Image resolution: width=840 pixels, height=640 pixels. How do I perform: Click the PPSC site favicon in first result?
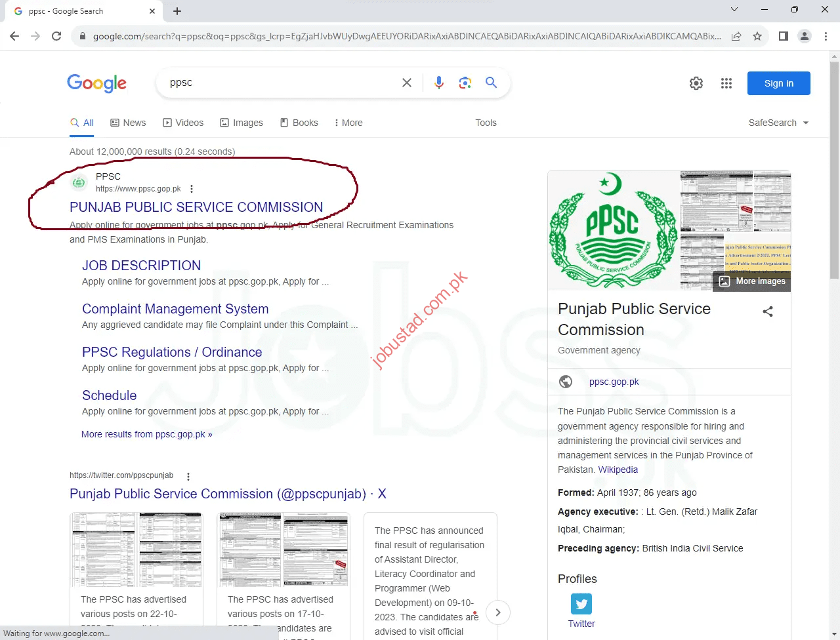click(x=79, y=182)
